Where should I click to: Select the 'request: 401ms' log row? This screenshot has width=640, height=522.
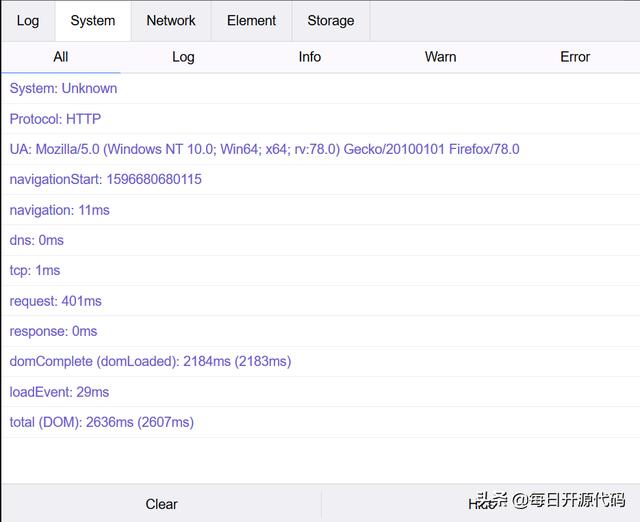(56, 301)
